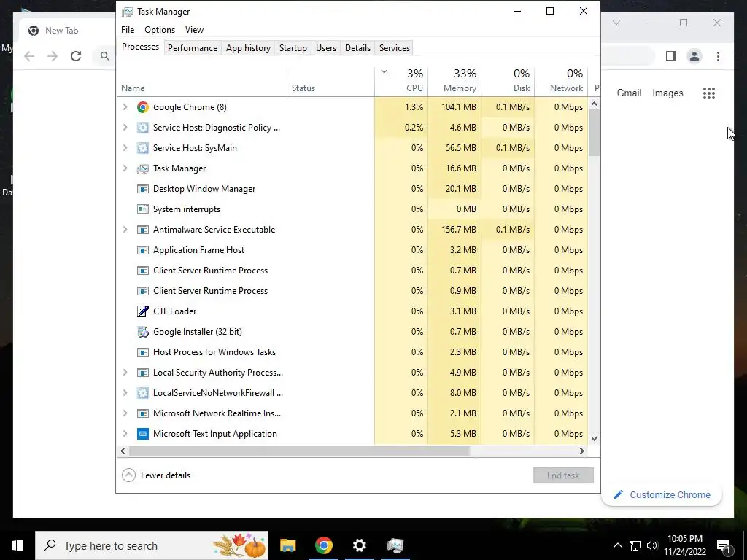Open the Windows Start menu
This screenshot has height=560, width=747.
click(x=18, y=545)
